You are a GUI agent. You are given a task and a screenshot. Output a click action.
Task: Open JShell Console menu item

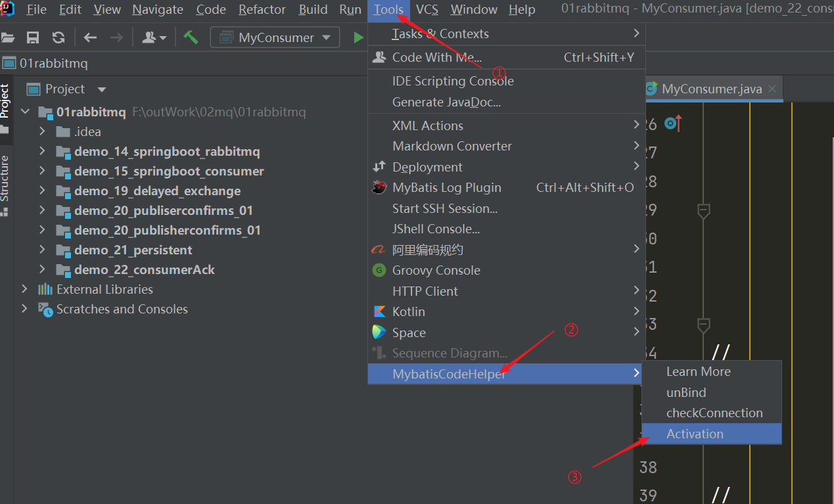507,229
